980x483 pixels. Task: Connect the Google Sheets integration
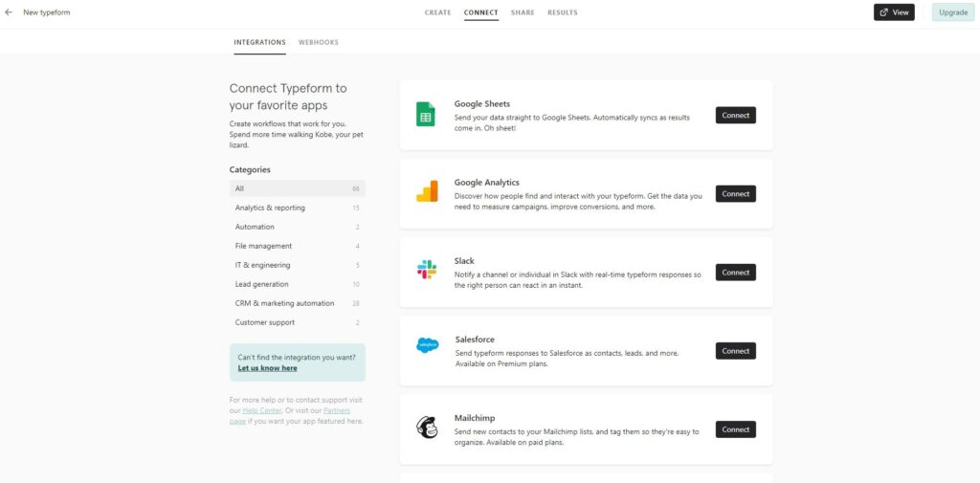pos(735,115)
